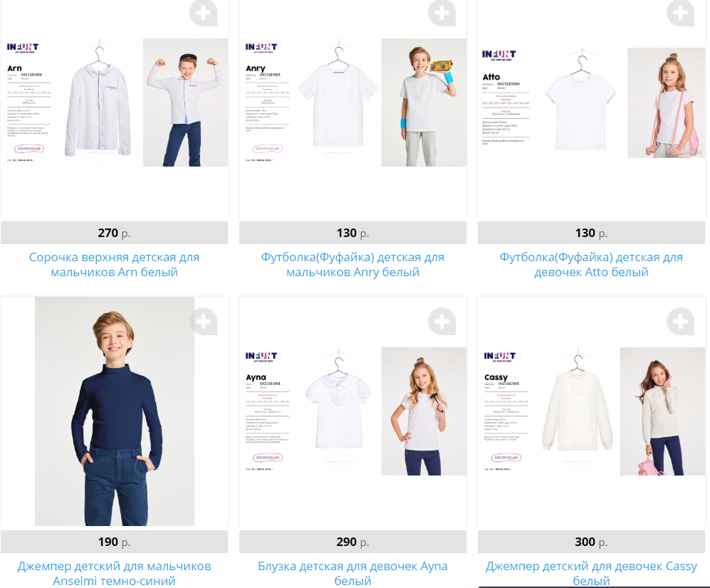Click the boy in navy turtleneck photo

[115, 411]
